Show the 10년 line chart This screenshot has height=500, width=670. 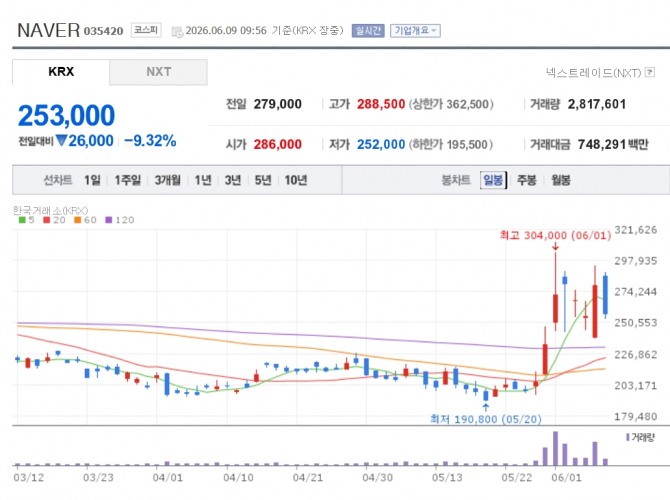[296, 180]
